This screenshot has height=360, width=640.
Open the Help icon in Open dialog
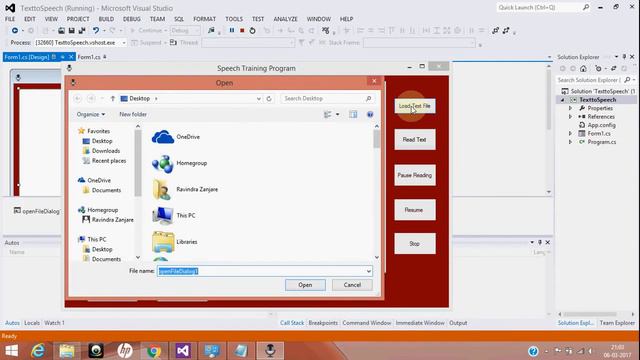coord(370,115)
